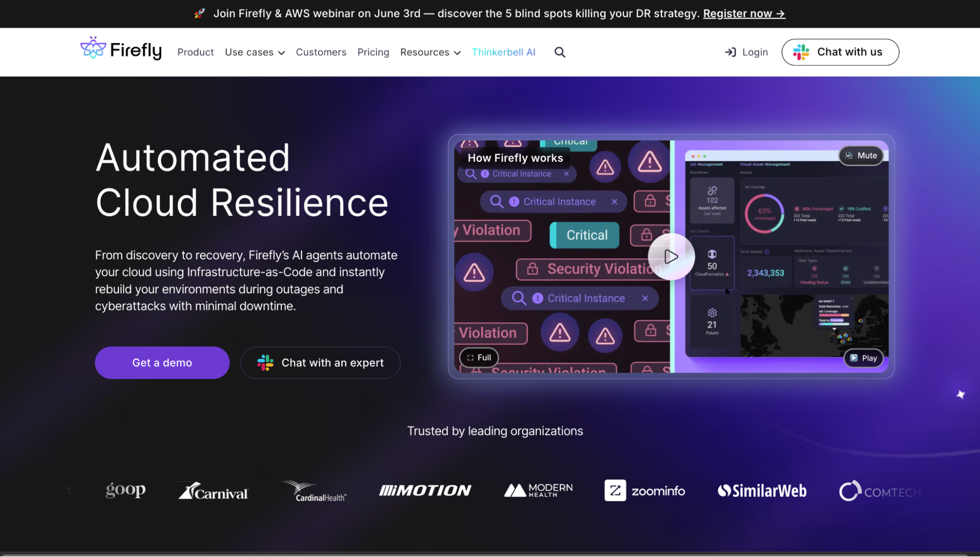Viewport: 980px width, 557px height.
Task: Click Chat with an expert button
Action: (320, 363)
